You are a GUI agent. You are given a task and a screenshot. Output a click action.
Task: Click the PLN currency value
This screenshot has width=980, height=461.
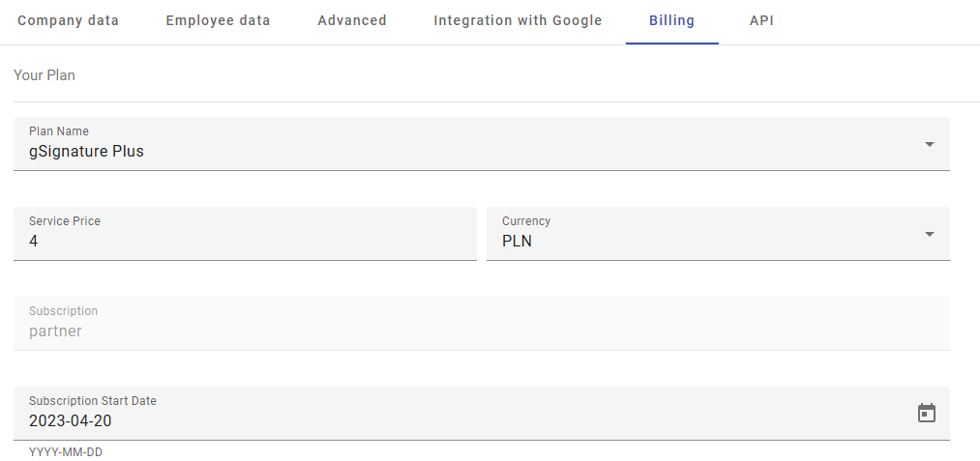517,242
